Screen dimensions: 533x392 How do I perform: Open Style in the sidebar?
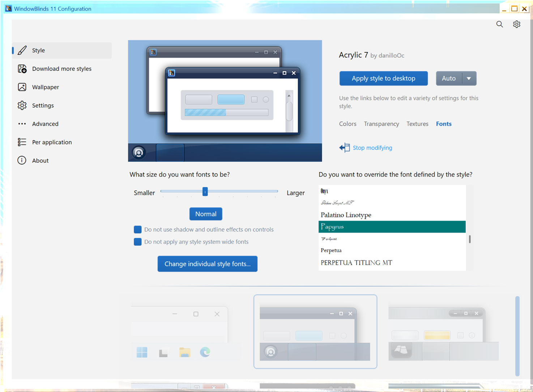[62, 50]
